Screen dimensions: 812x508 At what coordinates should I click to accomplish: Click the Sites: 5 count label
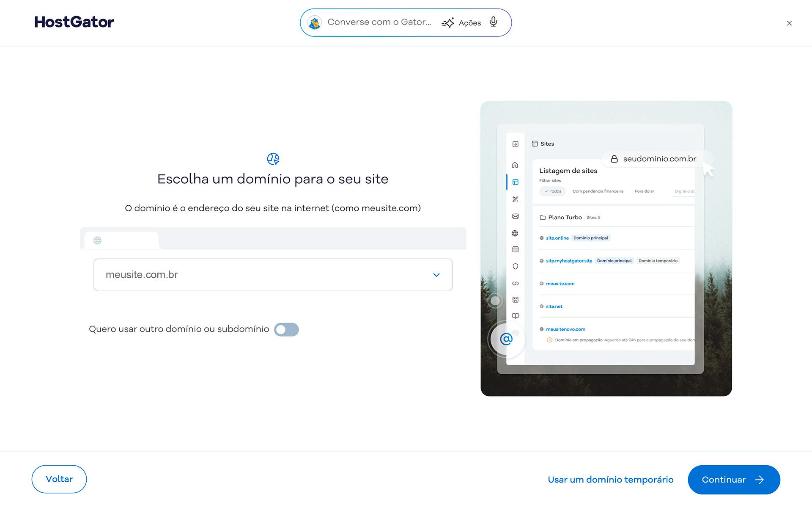tap(593, 218)
